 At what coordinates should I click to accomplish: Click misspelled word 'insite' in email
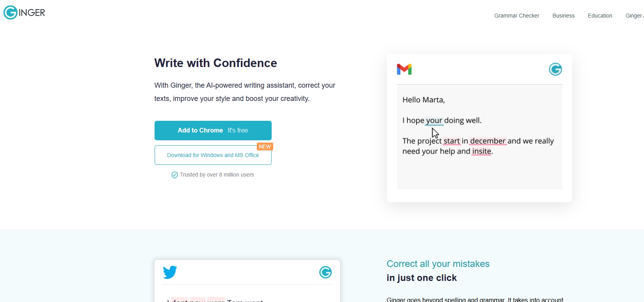482,151
